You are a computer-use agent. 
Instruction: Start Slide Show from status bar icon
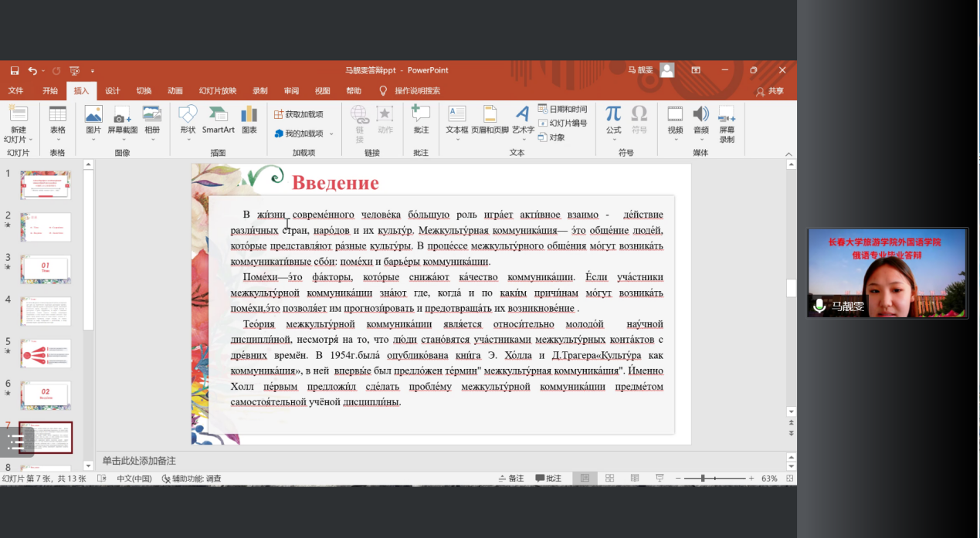[661, 479]
